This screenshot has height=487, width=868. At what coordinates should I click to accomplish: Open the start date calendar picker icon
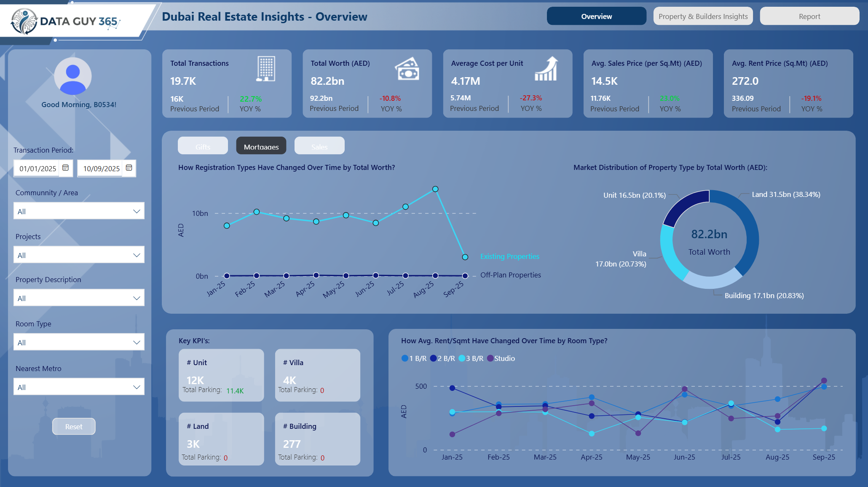(65, 168)
